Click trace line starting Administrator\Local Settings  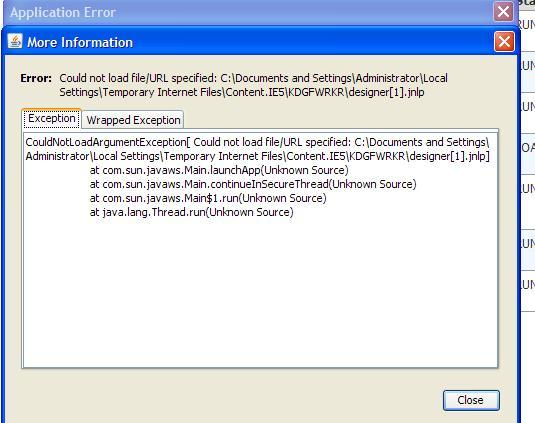coord(258,156)
